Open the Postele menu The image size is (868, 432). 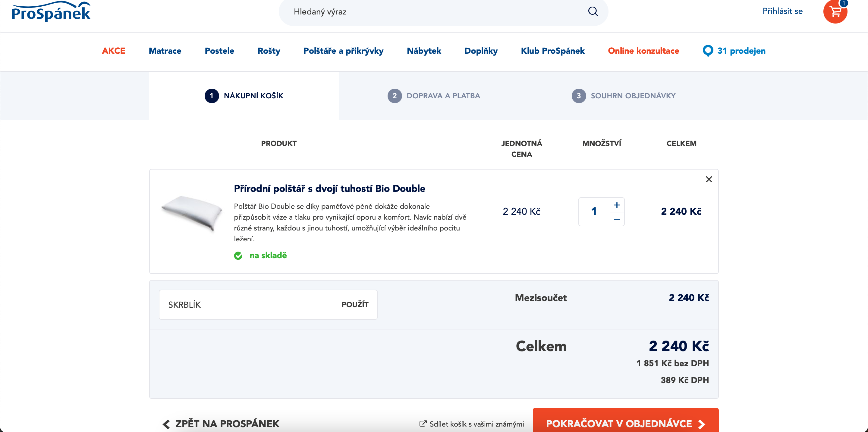(x=219, y=51)
